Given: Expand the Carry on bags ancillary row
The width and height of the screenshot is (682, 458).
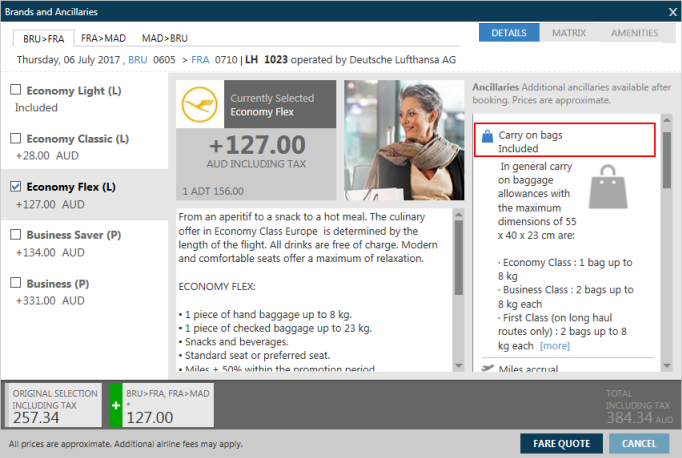Looking at the screenshot, I should pos(565,140).
